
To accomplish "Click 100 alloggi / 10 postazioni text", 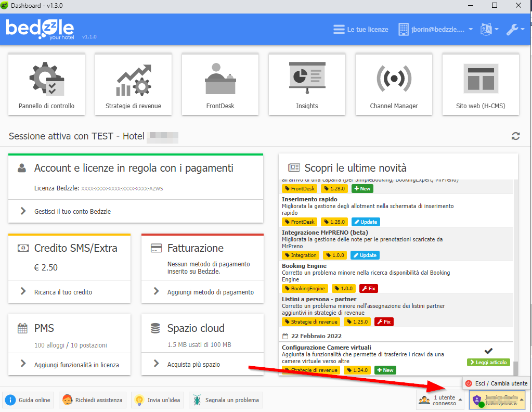I will coord(71,345).
